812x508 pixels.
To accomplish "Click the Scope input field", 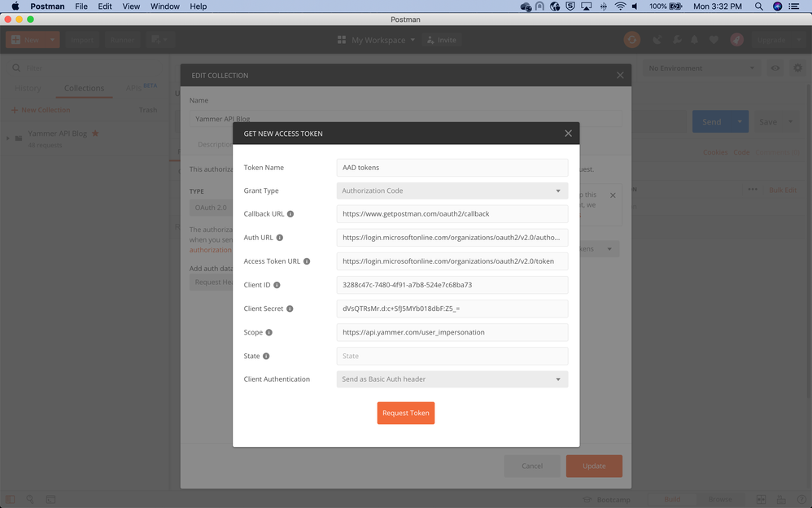I will 452,332.
